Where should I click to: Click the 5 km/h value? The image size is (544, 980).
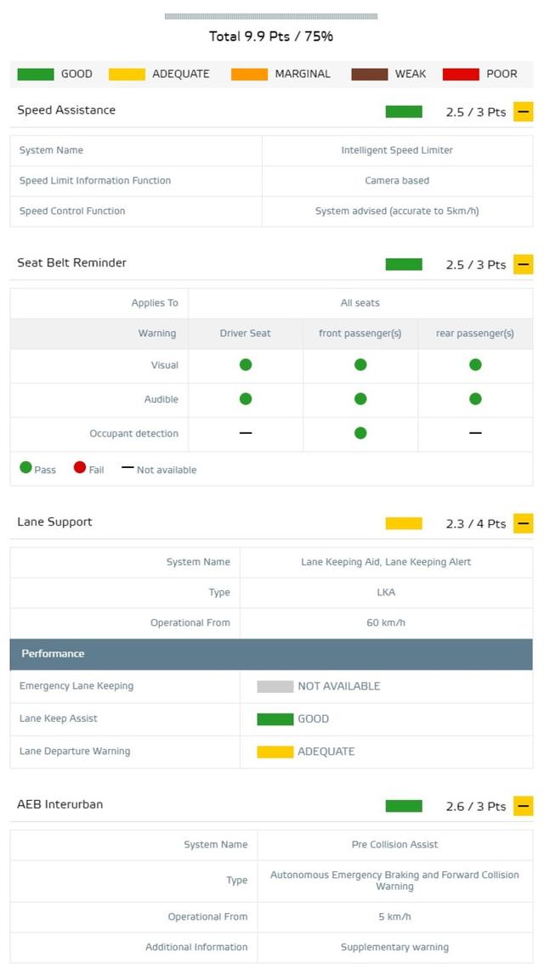pos(394,917)
